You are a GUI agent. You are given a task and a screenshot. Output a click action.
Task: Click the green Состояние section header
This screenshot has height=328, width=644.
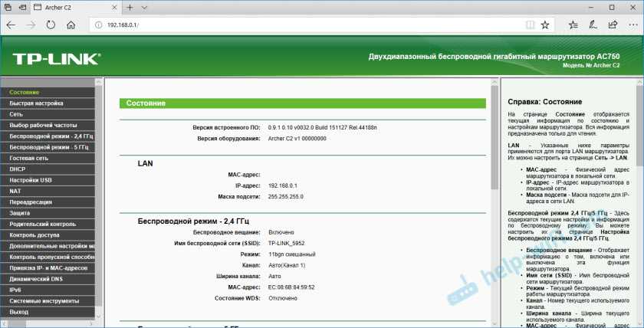[x=303, y=103]
